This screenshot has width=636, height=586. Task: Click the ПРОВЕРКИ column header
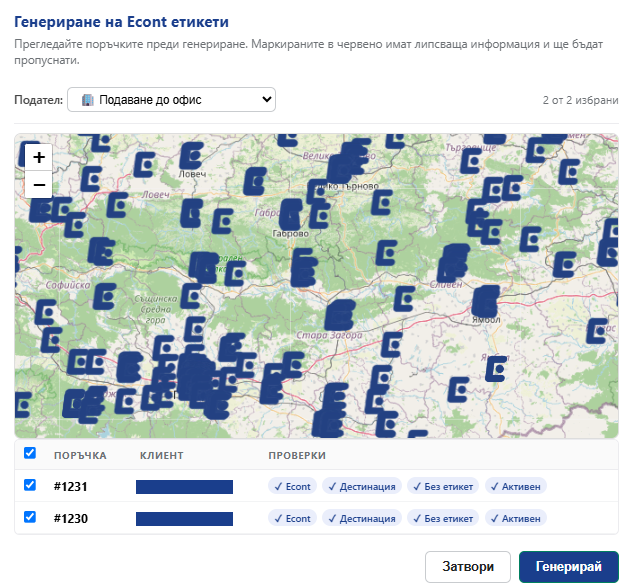pos(297,455)
